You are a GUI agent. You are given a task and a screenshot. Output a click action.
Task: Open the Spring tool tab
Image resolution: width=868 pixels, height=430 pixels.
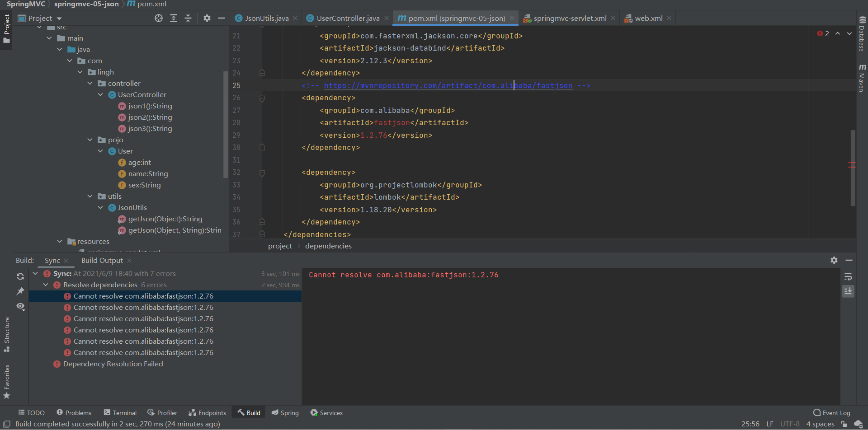click(x=285, y=413)
